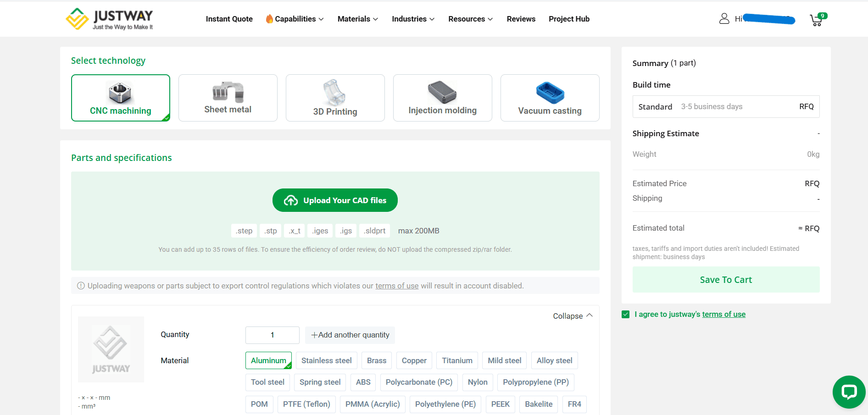Choose CNC machining technology label

pyautogui.click(x=121, y=111)
